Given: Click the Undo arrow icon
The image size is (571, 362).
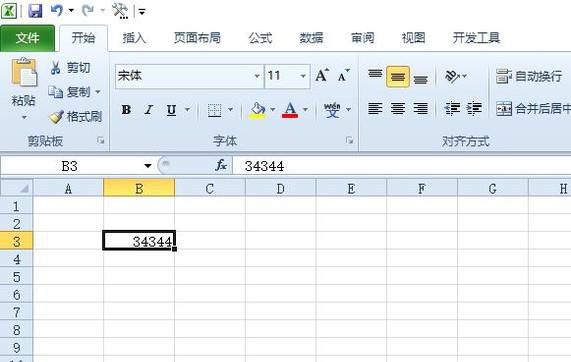Looking at the screenshot, I should pyautogui.click(x=56, y=10).
